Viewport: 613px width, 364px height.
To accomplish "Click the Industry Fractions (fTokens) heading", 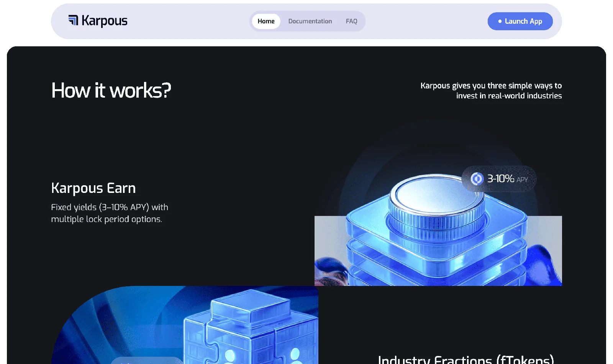I will tap(466, 359).
